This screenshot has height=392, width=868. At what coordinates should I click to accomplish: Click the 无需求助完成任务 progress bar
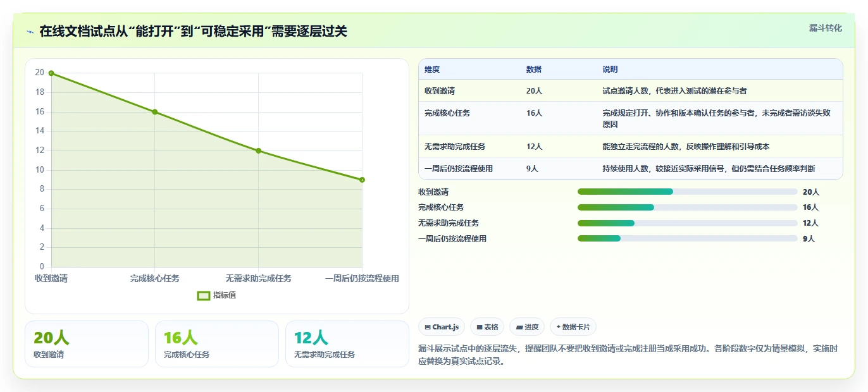point(688,223)
